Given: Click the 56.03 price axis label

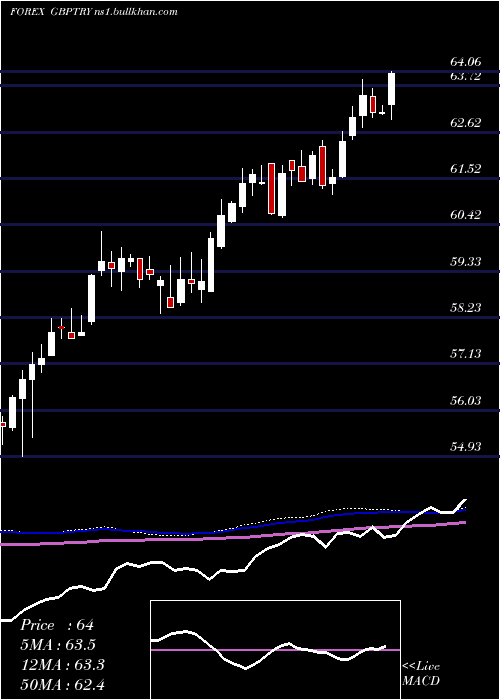Looking at the screenshot, I should [x=466, y=400].
